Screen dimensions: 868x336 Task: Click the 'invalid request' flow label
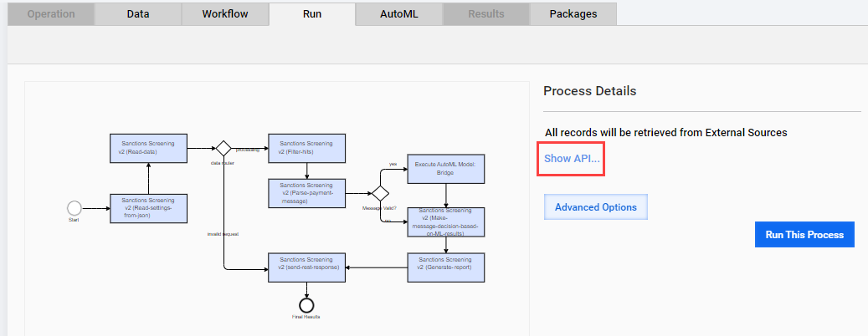coord(223,234)
